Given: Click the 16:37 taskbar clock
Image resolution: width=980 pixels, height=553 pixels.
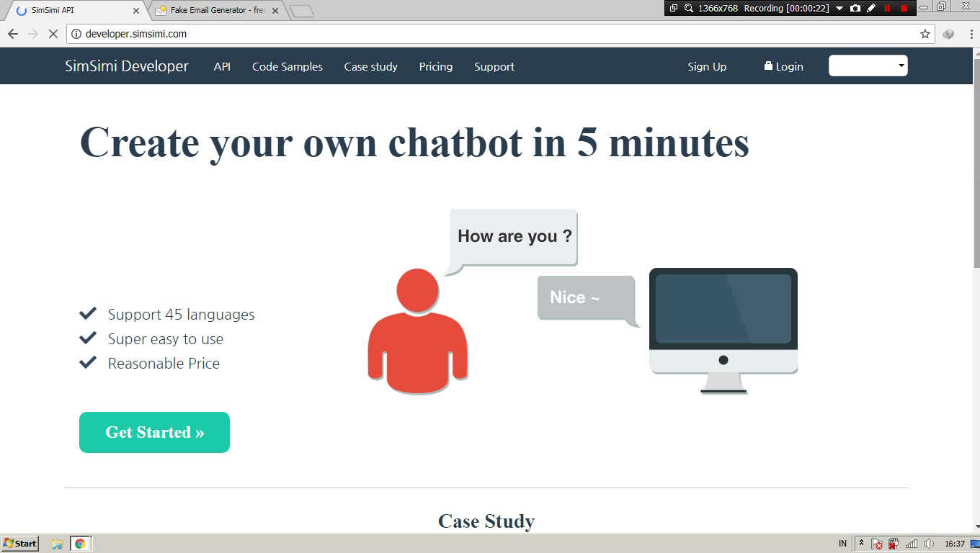Looking at the screenshot, I should [955, 544].
